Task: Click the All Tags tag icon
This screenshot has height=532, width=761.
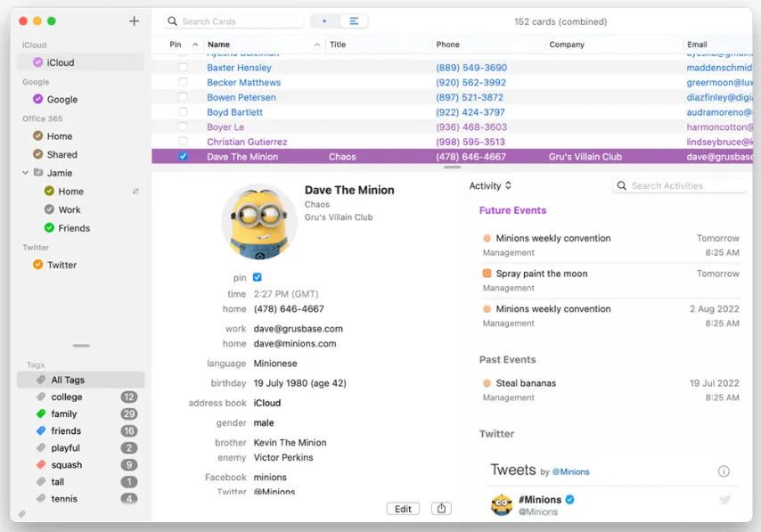Action: click(x=41, y=380)
